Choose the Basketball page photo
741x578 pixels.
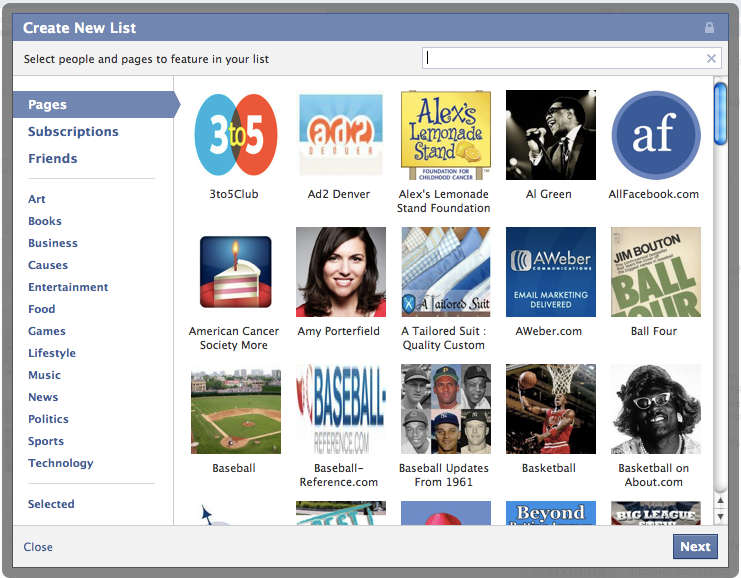[551, 409]
